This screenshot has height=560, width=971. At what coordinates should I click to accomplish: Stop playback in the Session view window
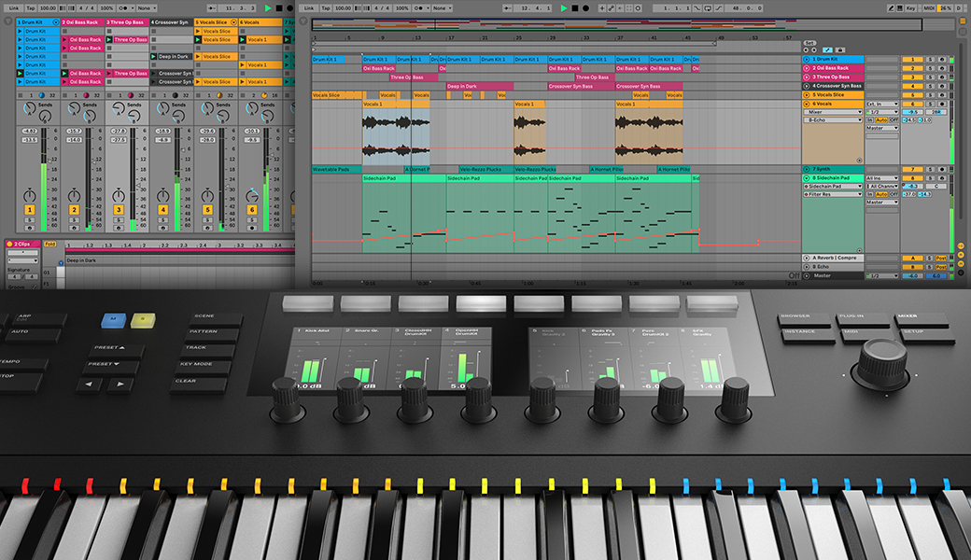coord(278,8)
